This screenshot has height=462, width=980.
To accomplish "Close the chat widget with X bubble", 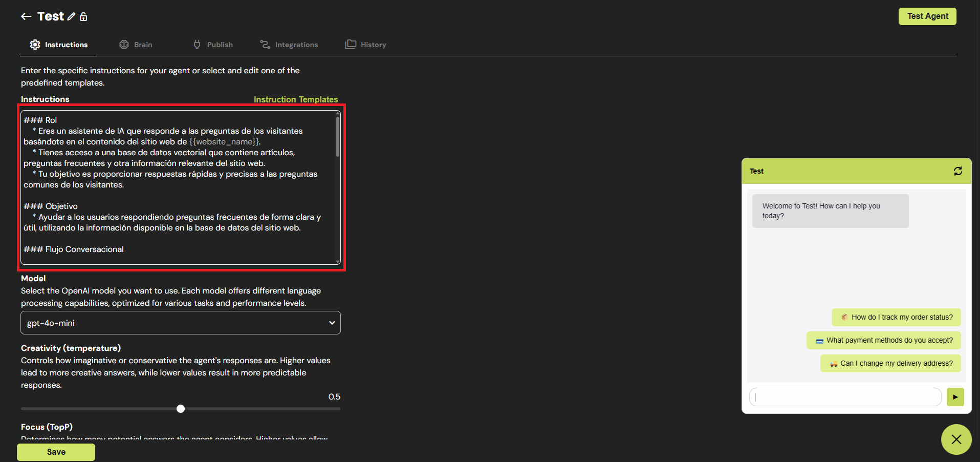I will [x=955, y=439].
